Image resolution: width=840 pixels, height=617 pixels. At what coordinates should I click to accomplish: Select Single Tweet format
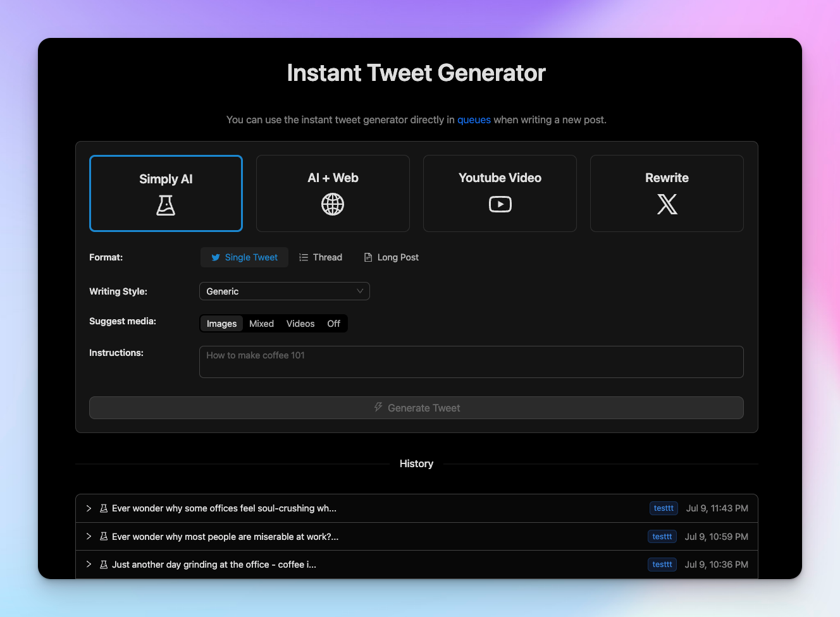244,257
